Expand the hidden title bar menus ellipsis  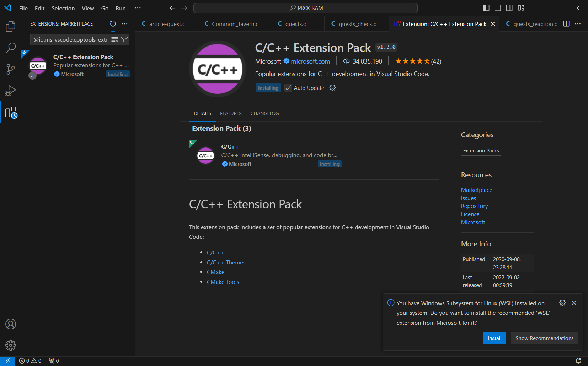click(x=138, y=8)
